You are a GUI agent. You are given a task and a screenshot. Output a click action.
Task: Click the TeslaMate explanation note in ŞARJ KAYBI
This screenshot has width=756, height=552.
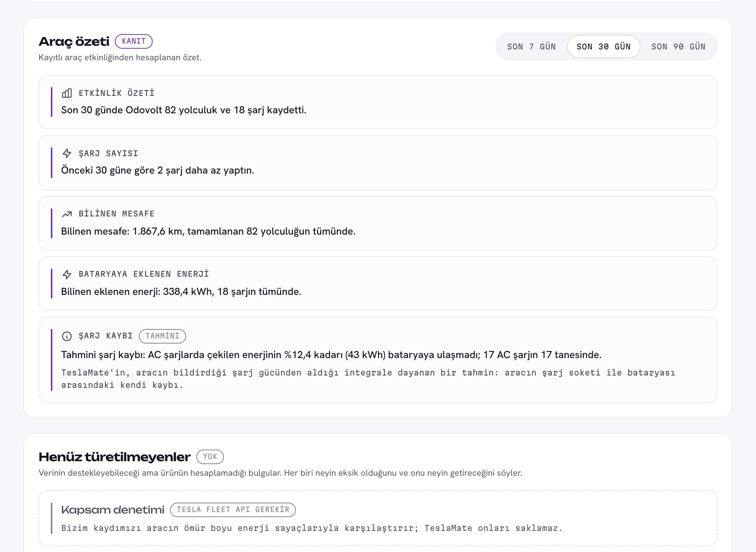click(x=368, y=379)
